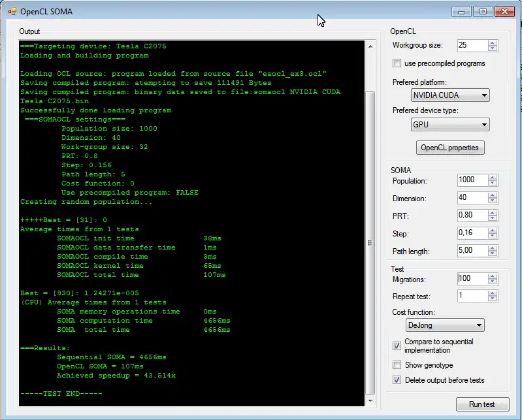Enable Show genotype checkbox
Viewport: 522px width, 420px height.
click(397, 365)
